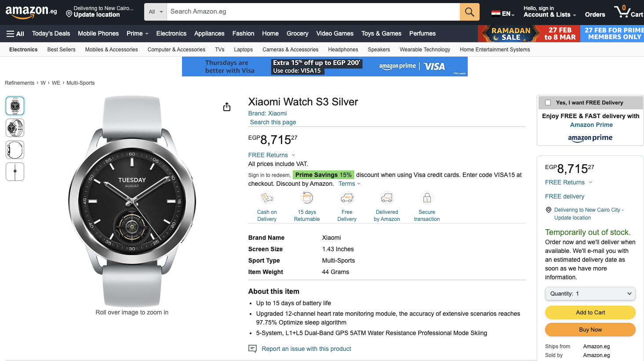
Task: Open Grocery in the nav bar
Action: [x=298, y=33]
